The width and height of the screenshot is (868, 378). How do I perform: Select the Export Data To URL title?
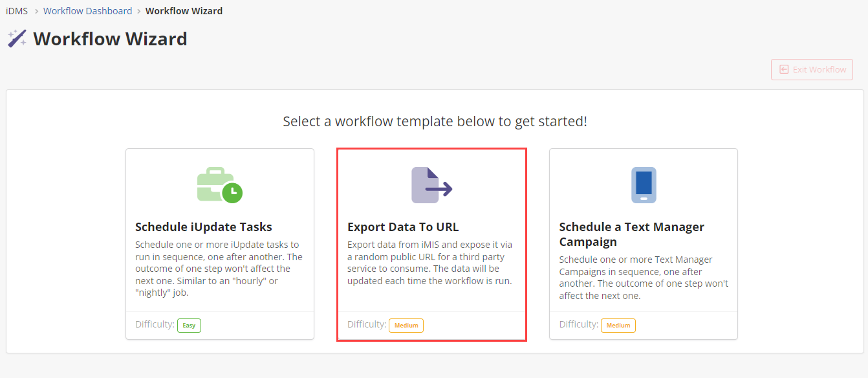click(x=403, y=227)
